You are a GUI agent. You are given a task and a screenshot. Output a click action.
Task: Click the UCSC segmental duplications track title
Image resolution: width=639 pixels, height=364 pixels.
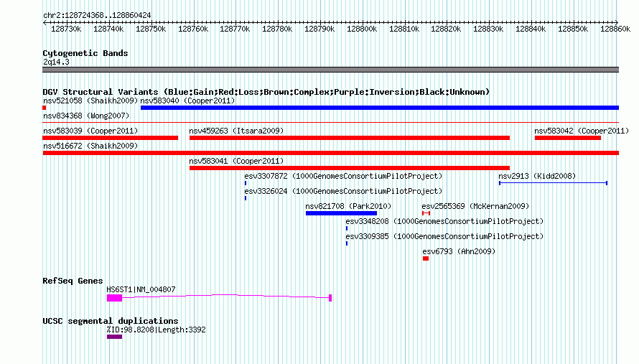click(111, 321)
